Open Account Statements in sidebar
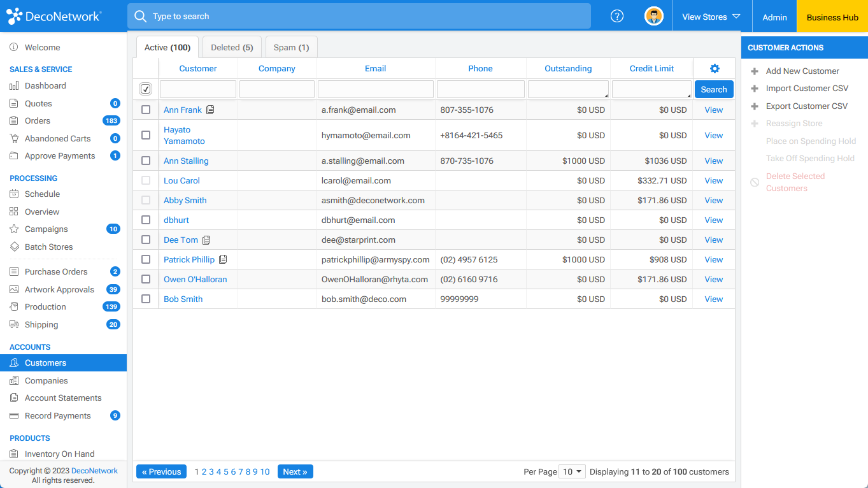The width and height of the screenshot is (868, 488). (x=63, y=398)
